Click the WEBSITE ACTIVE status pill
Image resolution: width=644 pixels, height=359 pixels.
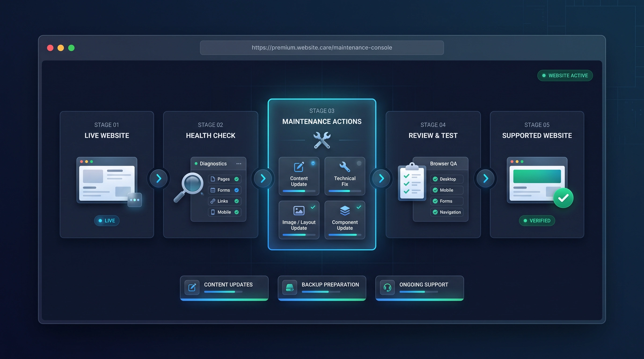565,75
